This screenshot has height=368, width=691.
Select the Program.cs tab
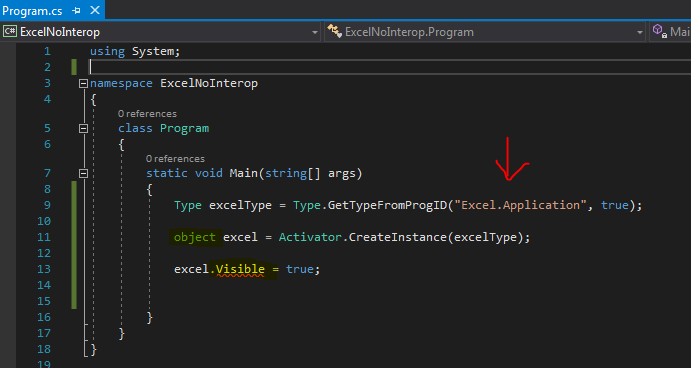click(32, 11)
